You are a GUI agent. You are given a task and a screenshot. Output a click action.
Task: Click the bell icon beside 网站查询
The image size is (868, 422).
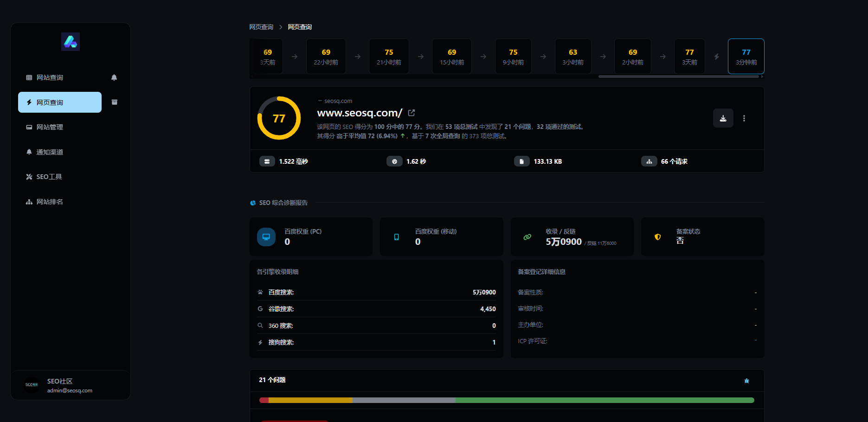coord(114,77)
